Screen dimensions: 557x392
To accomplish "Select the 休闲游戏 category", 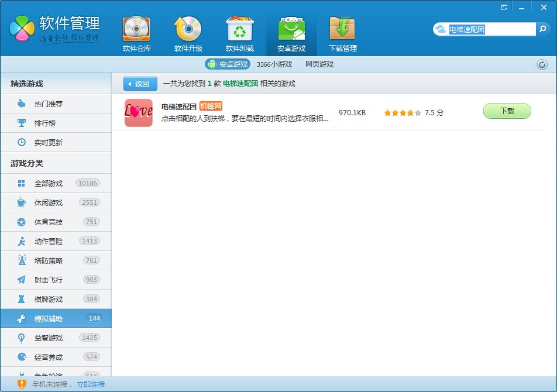I will [49, 202].
